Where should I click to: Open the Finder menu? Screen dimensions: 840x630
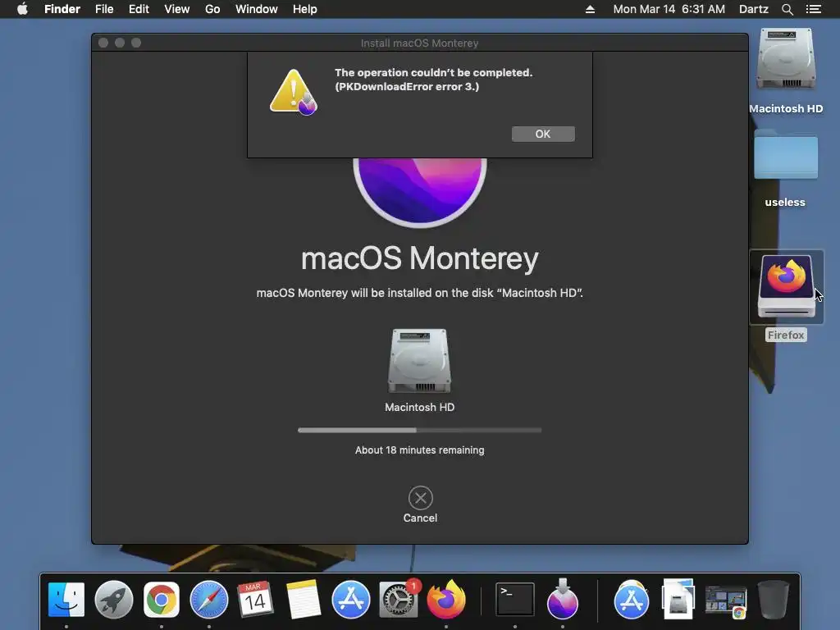(x=62, y=9)
